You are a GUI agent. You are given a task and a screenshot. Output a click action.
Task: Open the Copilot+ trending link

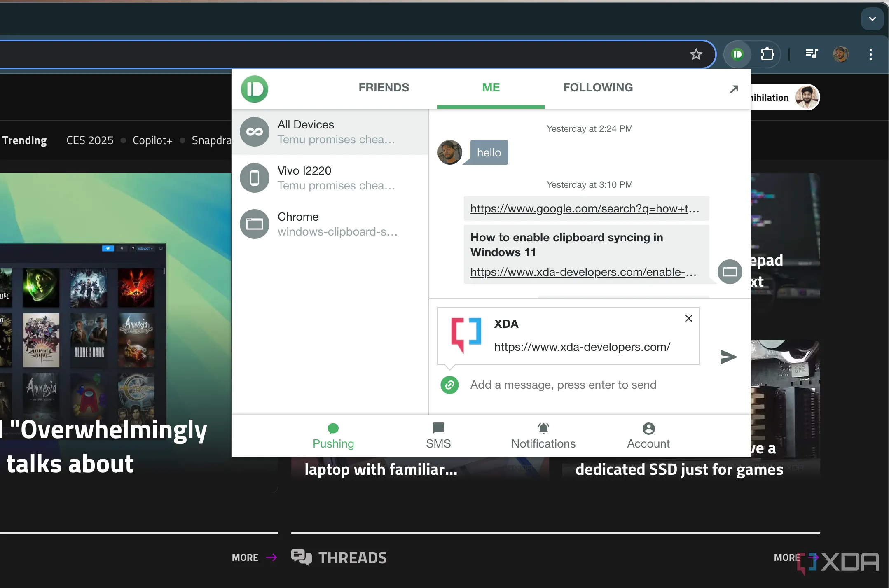tap(152, 140)
